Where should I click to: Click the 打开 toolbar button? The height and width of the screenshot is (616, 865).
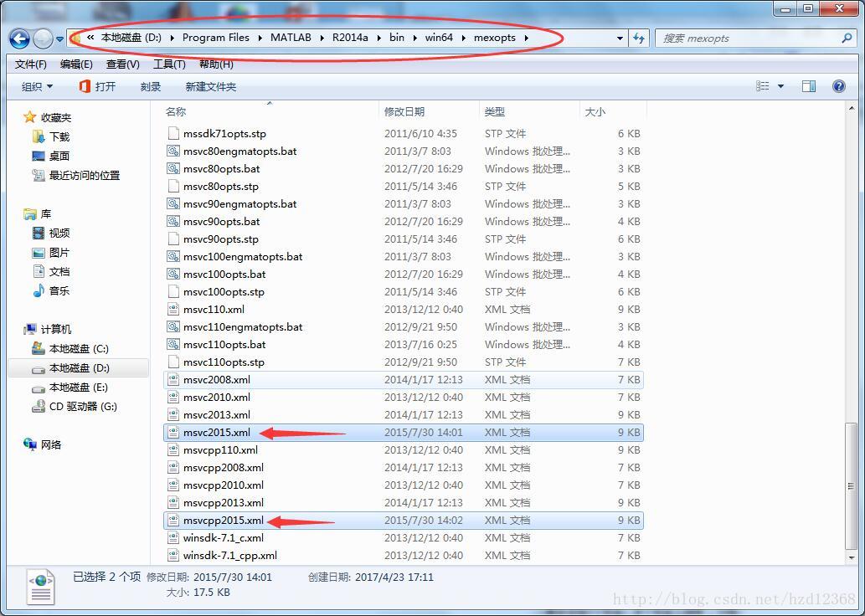(97, 86)
